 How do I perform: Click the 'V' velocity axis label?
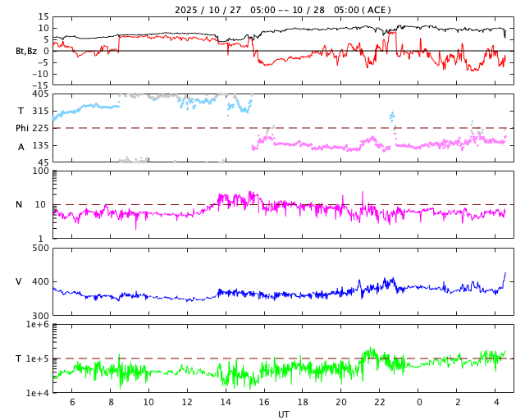pos(19,281)
